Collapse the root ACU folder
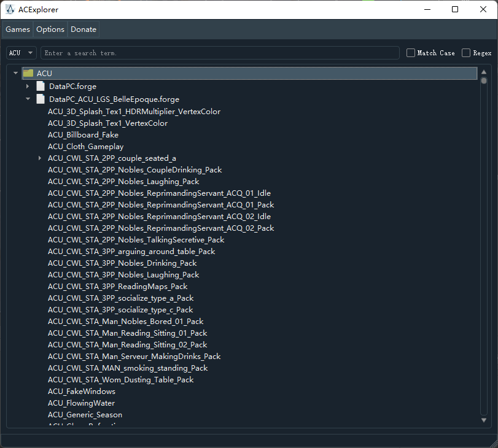 tap(15, 73)
